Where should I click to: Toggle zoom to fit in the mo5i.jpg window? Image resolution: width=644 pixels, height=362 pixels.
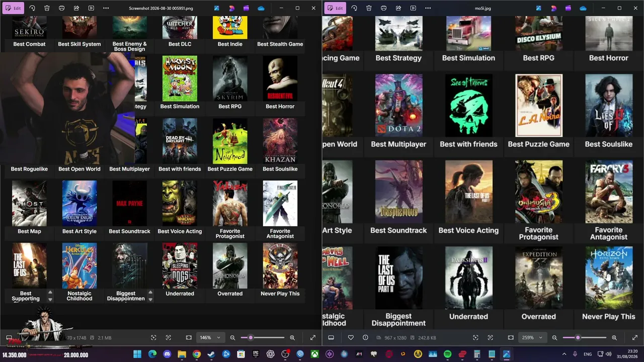(511, 338)
